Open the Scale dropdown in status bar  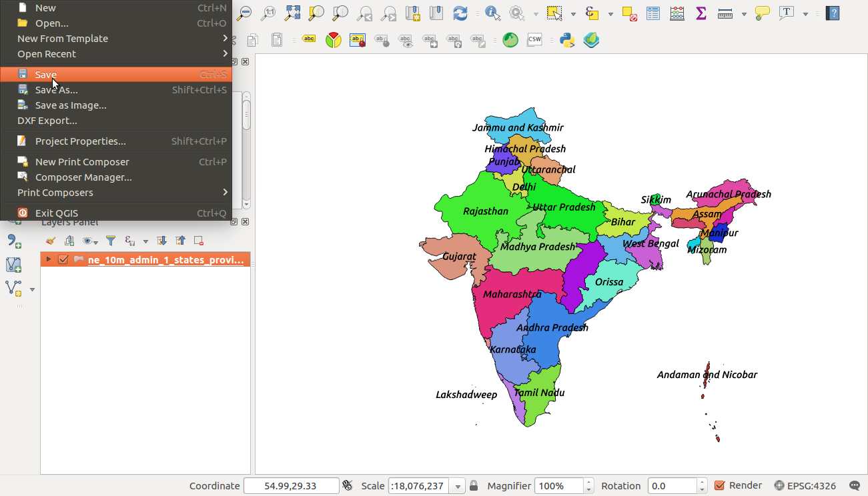(x=458, y=485)
